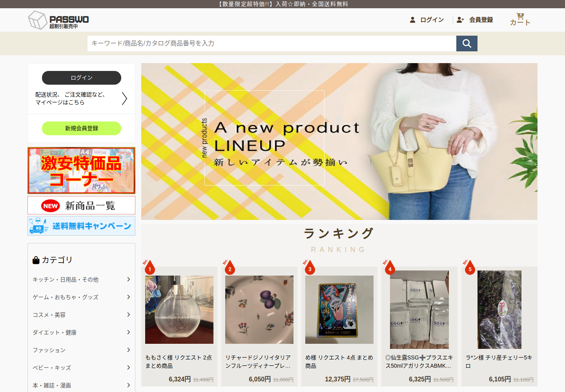Click the arrow beside マイページはこちら
The image size is (565, 392).
click(x=124, y=98)
